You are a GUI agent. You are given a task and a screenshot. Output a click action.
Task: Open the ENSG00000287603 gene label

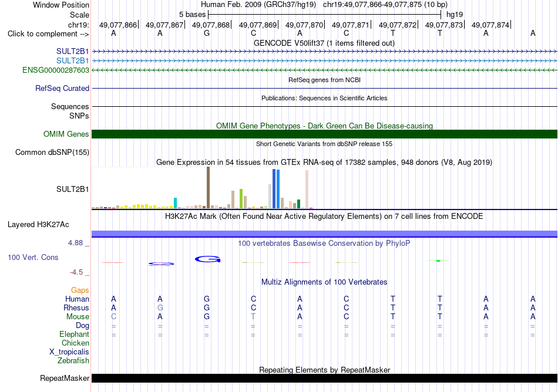56,70
